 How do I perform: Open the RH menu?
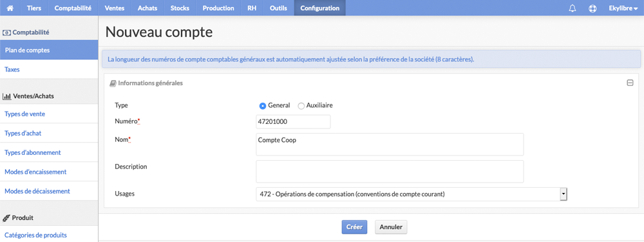click(x=252, y=8)
